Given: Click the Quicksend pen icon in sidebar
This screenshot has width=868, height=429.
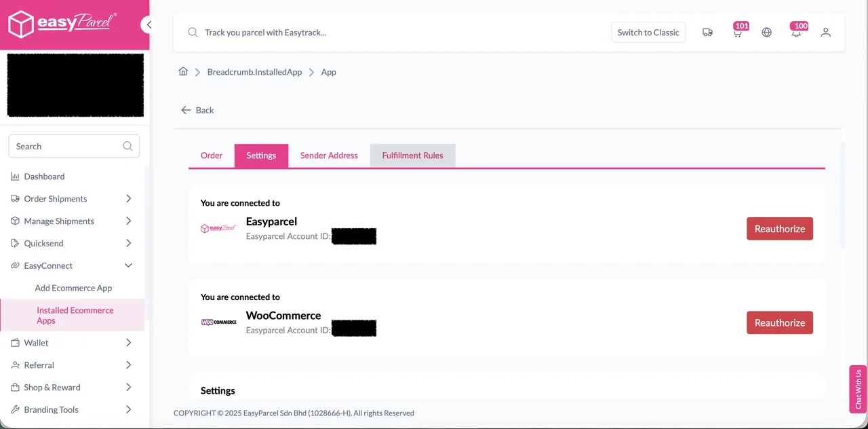Looking at the screenshot, I should 14,243.
